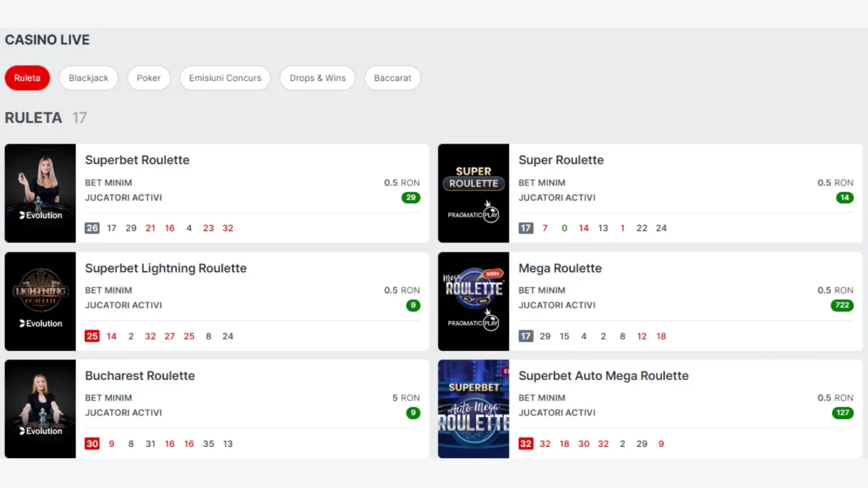Click the Bucharest Roulette game title

(140, 376)
